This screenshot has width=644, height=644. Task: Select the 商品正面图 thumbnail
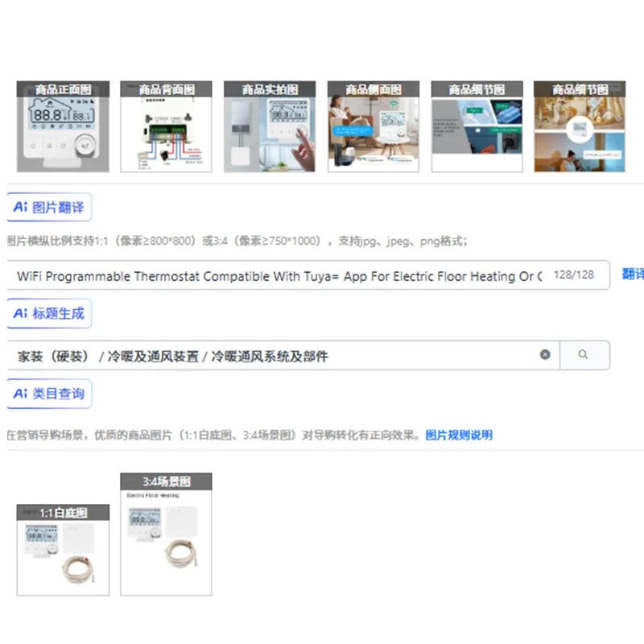pos(64,126)
